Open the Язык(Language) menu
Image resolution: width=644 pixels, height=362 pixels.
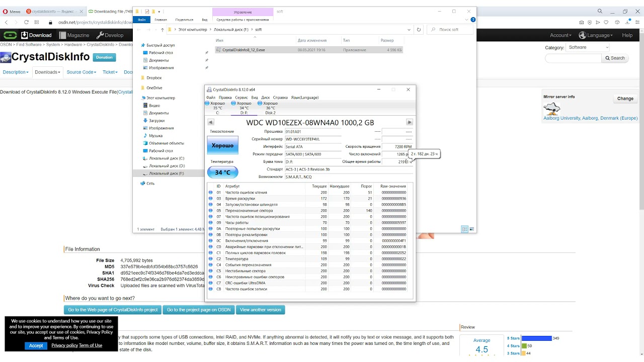point(305,98)
